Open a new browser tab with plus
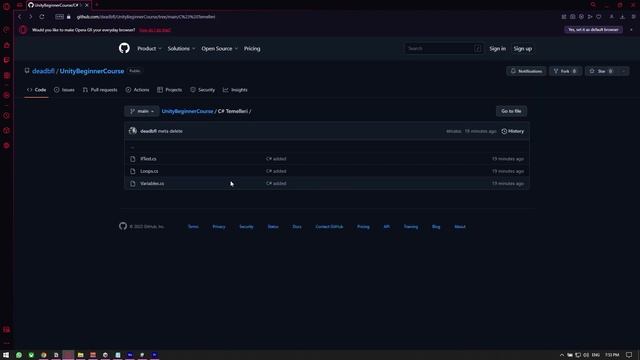This screenshot has width=640, height=360. (97, 5)
